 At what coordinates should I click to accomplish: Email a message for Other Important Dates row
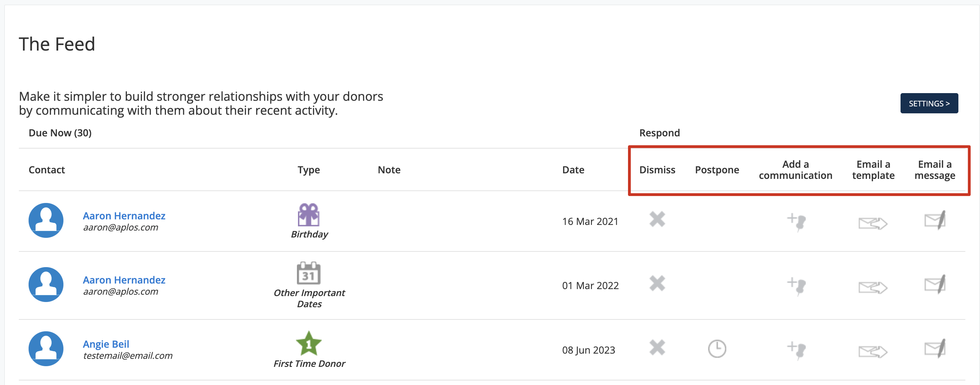point(935,284)
